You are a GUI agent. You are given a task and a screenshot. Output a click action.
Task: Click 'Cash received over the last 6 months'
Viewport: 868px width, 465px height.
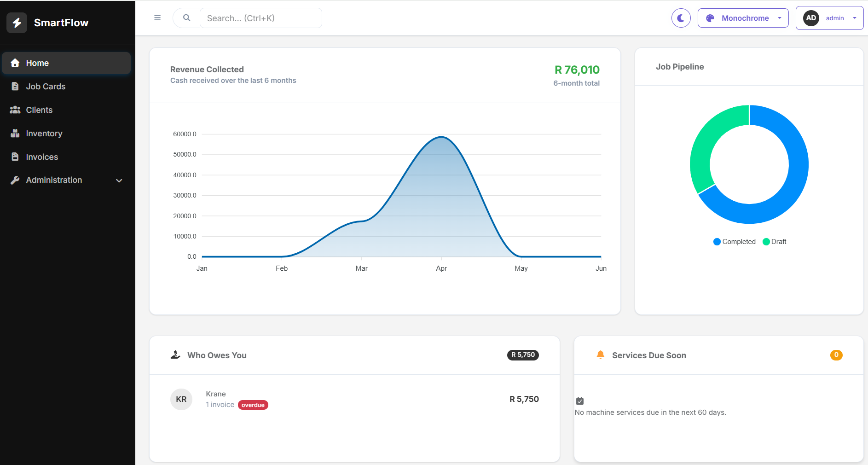[233, 81]
